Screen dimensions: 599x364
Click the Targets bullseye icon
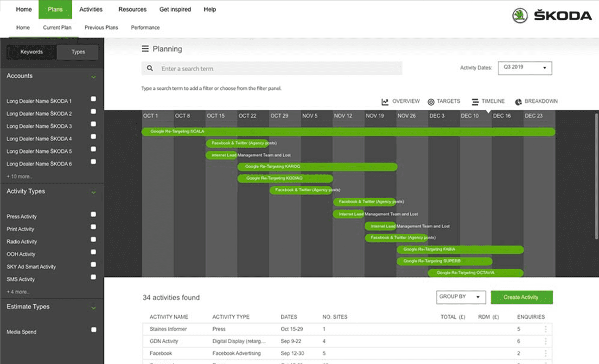click(431, 101)
